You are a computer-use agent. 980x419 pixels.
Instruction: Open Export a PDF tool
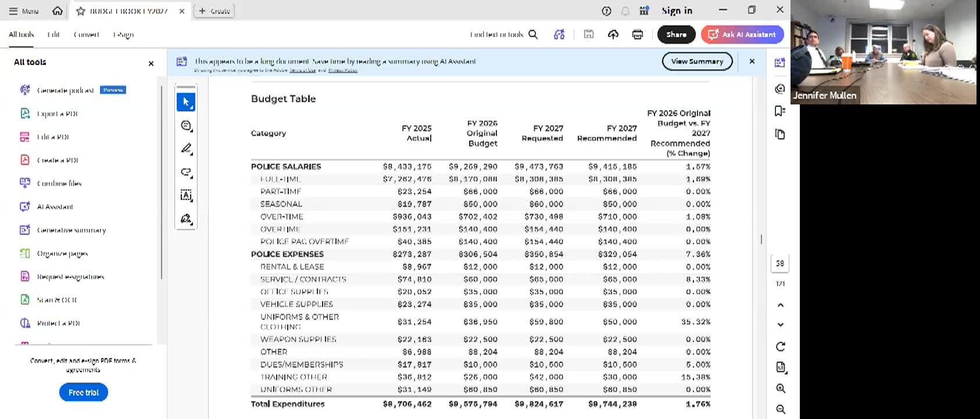57,113
